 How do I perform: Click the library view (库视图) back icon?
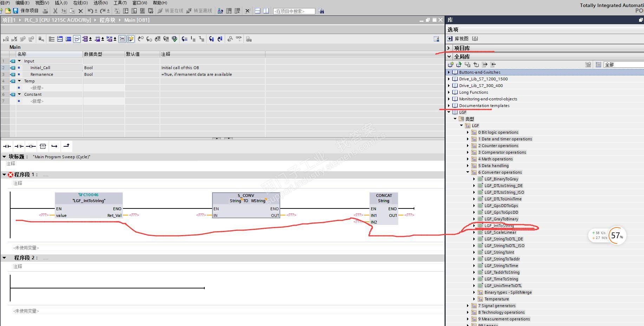pos(450,39)
